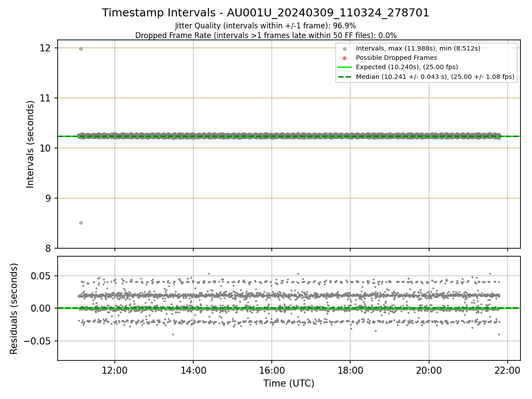Click the '20:00' x-axis tick label
Image resolution: width=532 pixels, height=399 pixels.
(429, 370)
